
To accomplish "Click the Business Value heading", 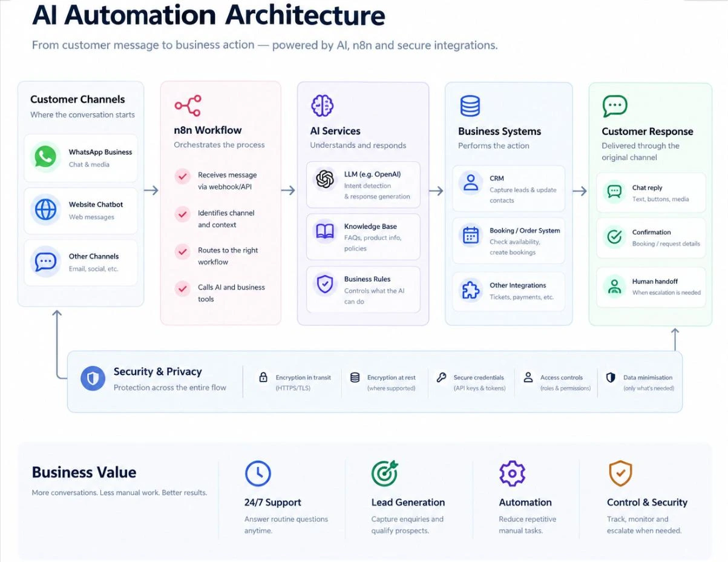I will tap(84, 472).
